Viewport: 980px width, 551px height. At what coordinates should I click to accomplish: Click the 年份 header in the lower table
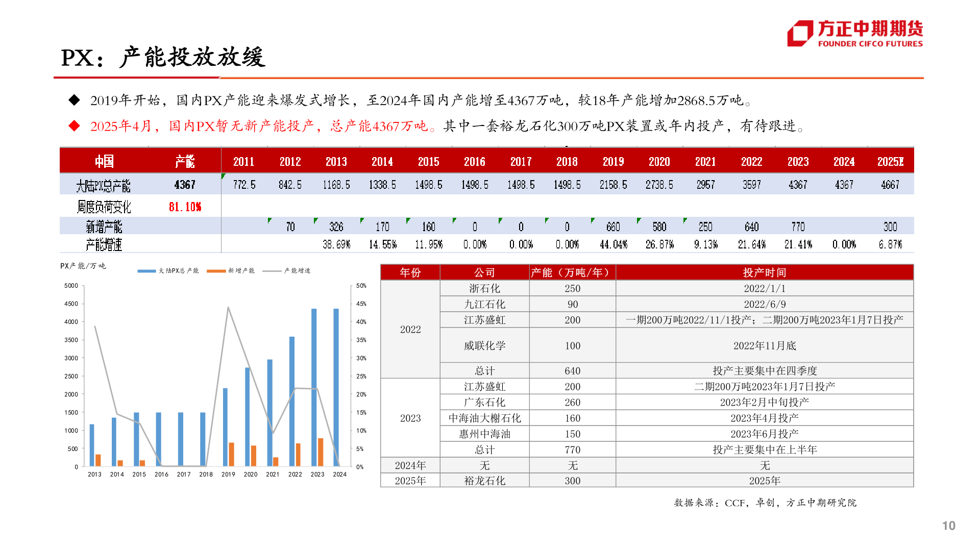click(410, 272)
